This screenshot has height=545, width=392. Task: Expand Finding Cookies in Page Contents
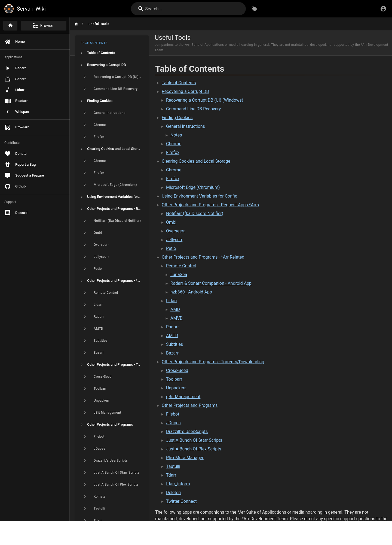tap(112, 101)
